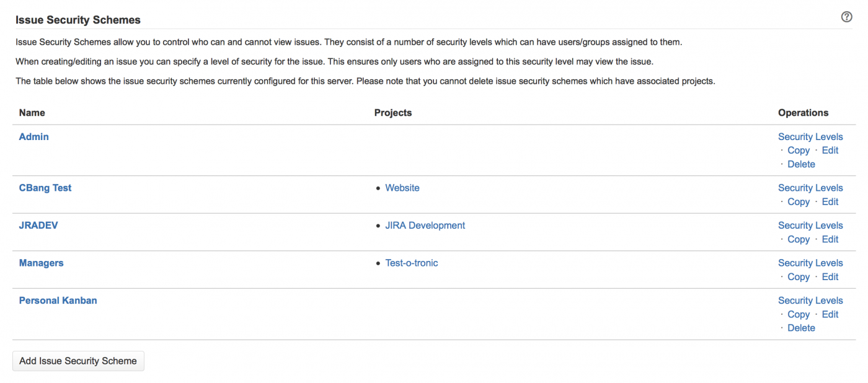Click Add Issue Security Scheme button

[78, 361]
